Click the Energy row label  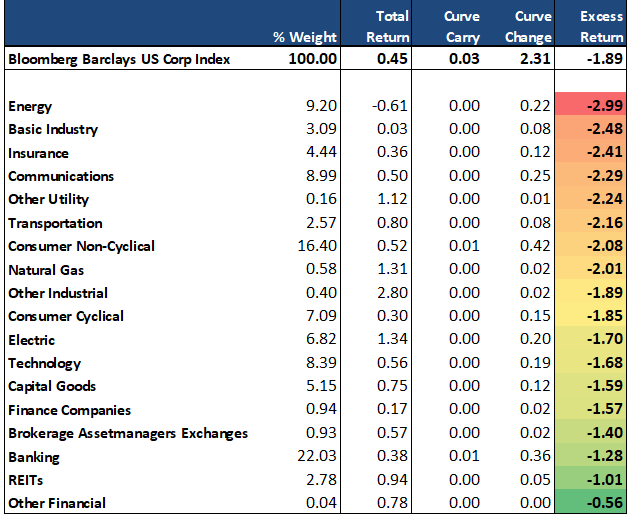30,106
